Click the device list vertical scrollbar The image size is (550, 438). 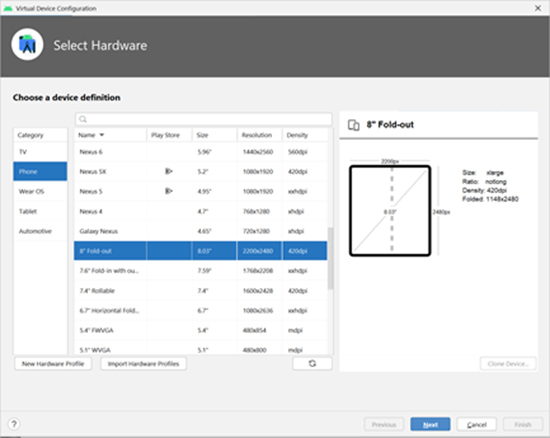click(330, 258)
